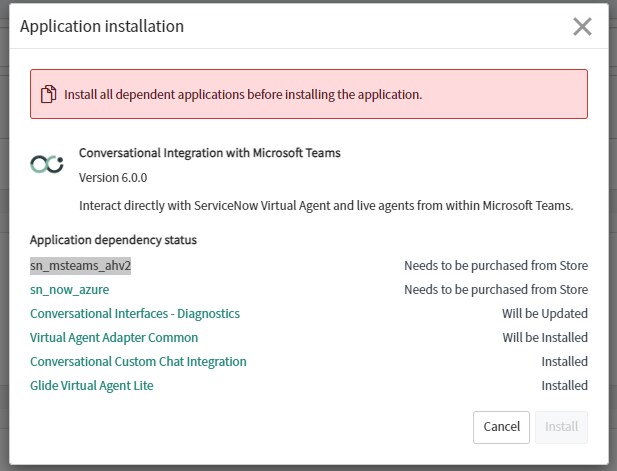Click the Will be Updated status
The height and width of the screenshot is (471, 617).
[x=545, y=314]
